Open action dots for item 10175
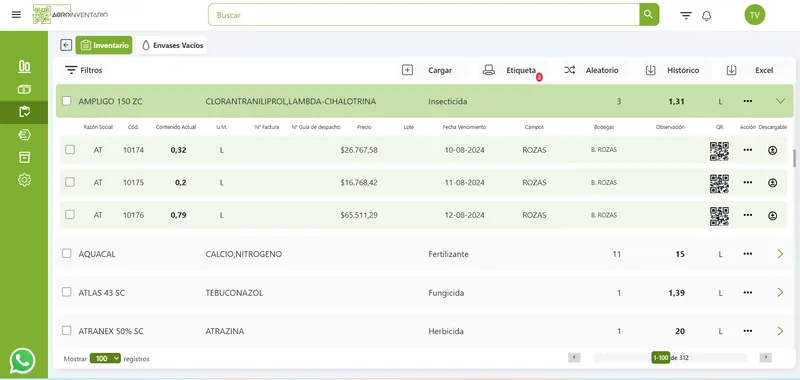 747,183
